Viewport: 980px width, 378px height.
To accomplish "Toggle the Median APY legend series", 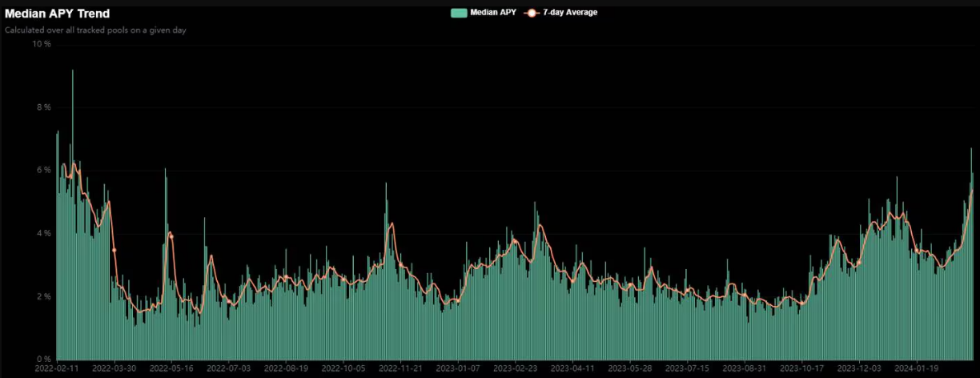I will point(484,12).
